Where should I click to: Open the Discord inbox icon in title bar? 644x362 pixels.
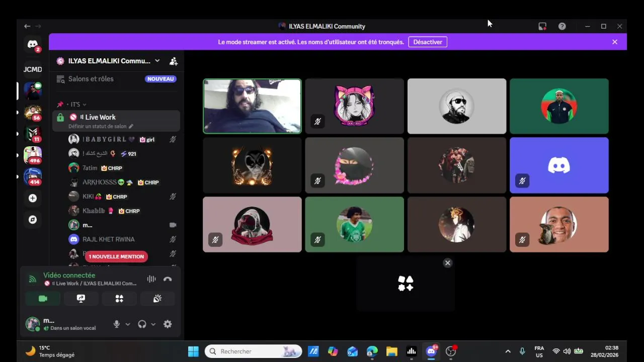point(542,26)
